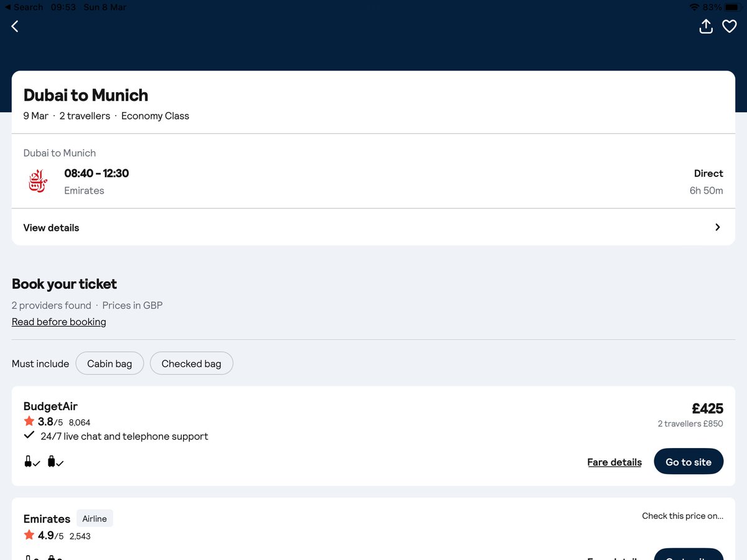Toggle the Checked bag filter chip
747x560 pixels.
[x=191, y=363]
